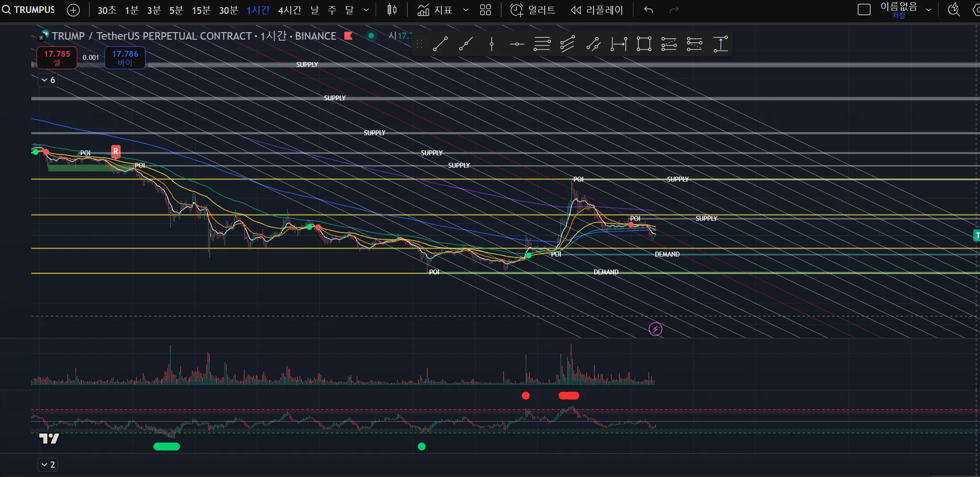The height and width of the screenshot is (477, 980).
Task: Create an alert with 얼러트
Action: point(533,10)
